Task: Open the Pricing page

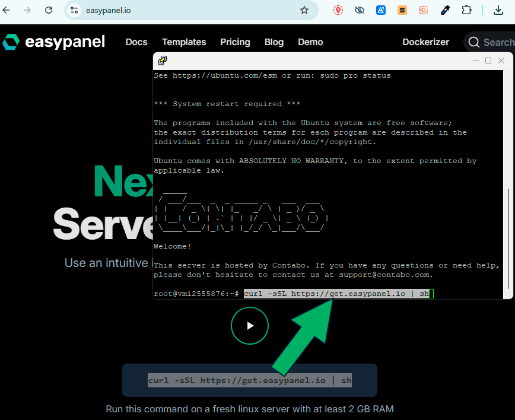Action: click(235, 42)
